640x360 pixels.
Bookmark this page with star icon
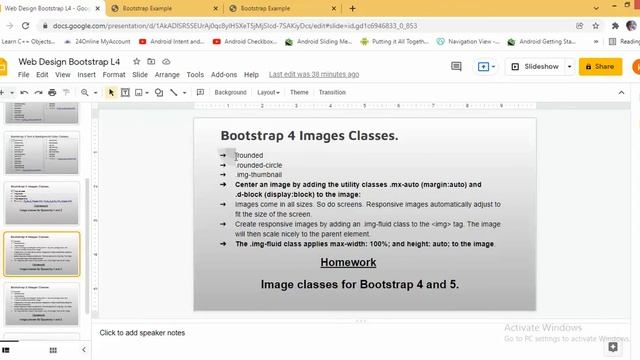click(596, 26)
